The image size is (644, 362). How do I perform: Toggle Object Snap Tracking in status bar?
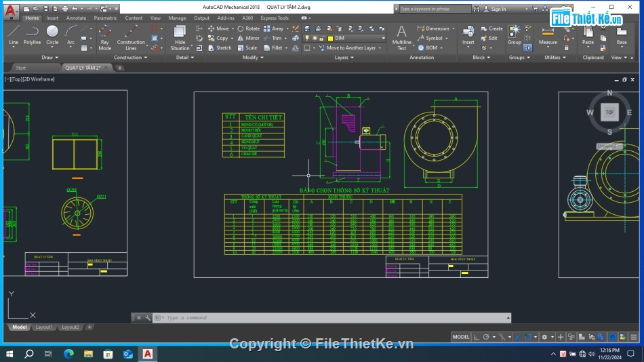518,337
